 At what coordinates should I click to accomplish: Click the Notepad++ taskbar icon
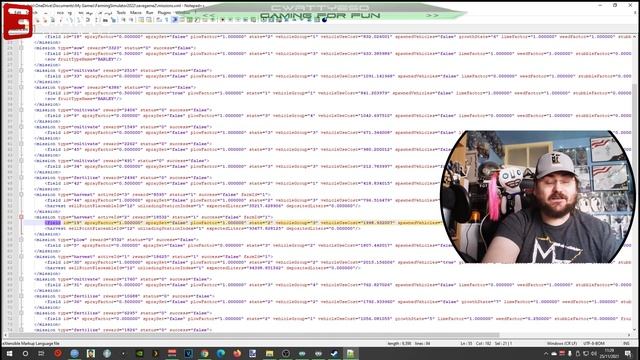(351, 353)
